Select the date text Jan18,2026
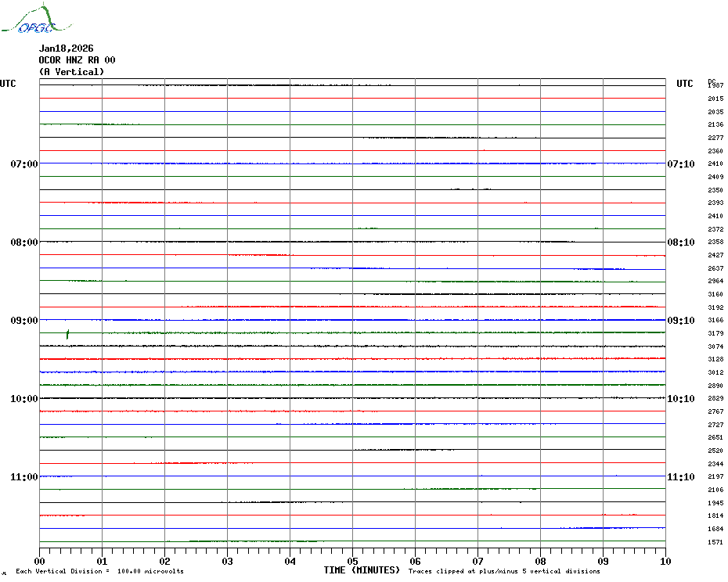Screen dimensions: 728x582 [x=66, y=48]
